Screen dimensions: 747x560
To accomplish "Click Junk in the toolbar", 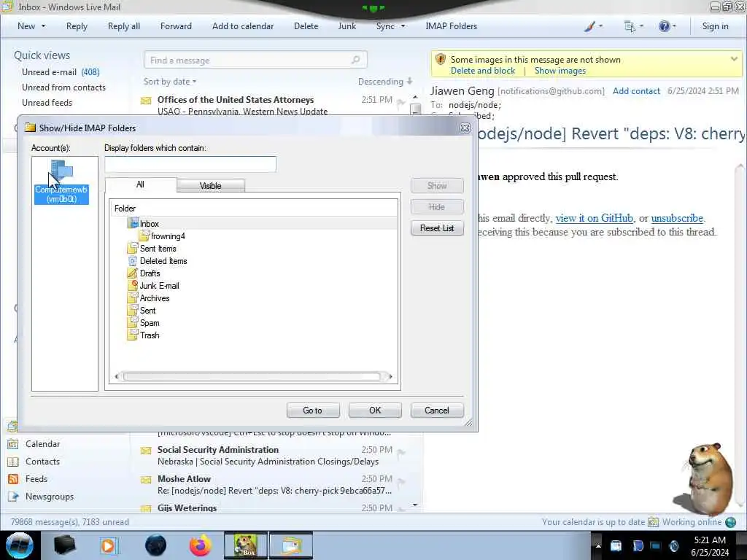I will [347, 26].
